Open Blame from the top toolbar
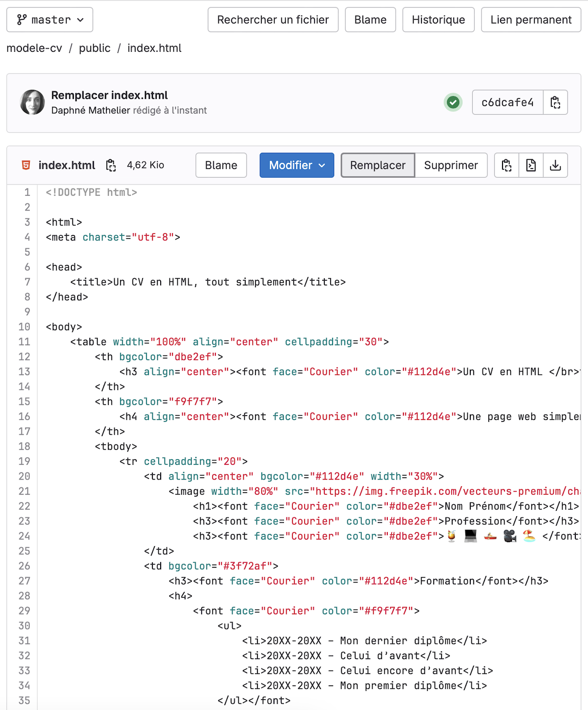 pos(370,20)
